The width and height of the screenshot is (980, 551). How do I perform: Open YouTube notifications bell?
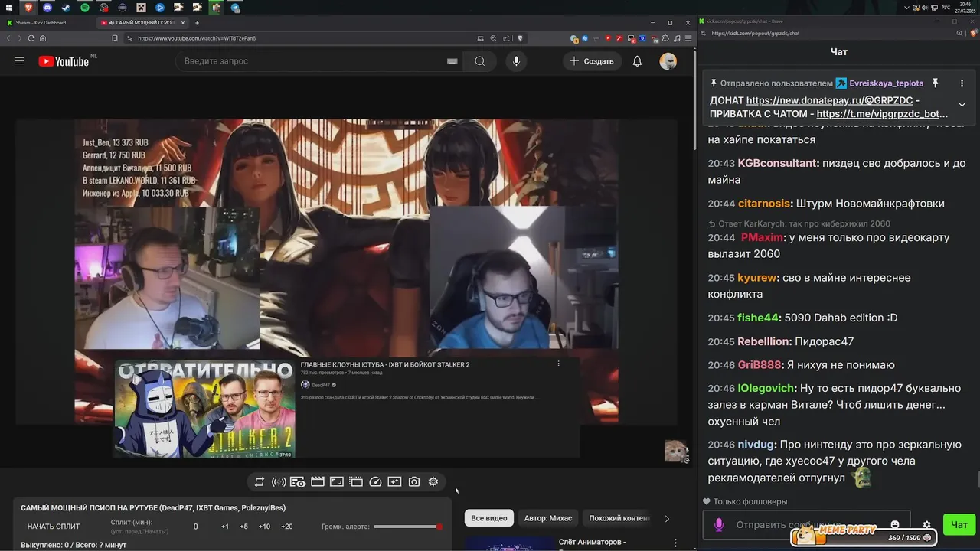click(x=637, y=61)
